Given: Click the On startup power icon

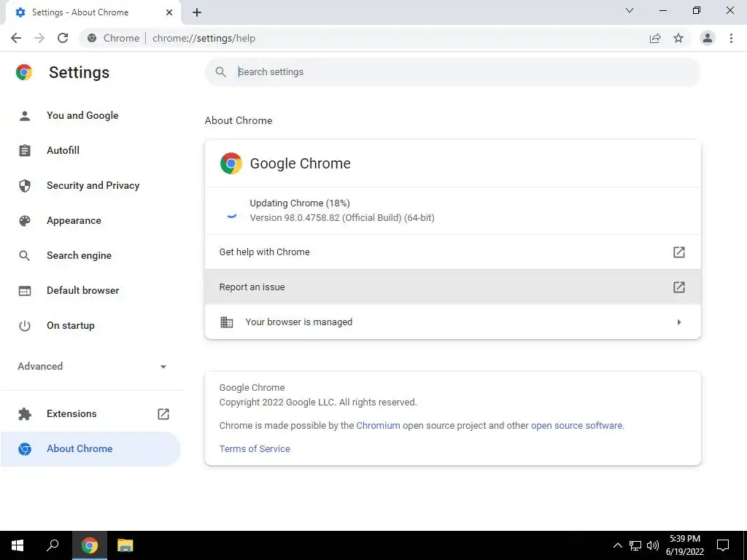Looking at the screenshot, I should pyautogui.click(x=25, y=326).
